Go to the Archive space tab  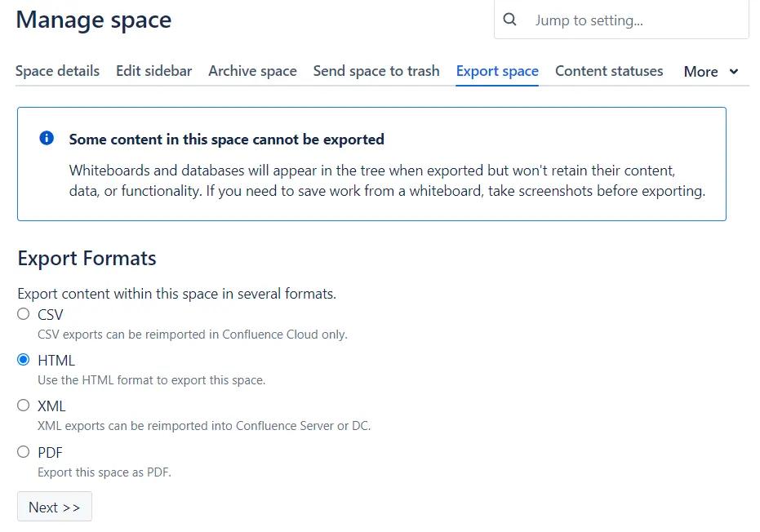pos(252,71)
